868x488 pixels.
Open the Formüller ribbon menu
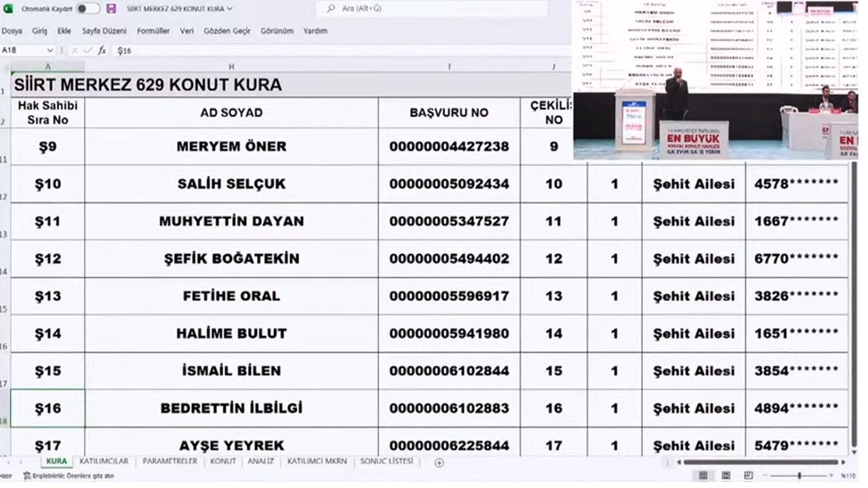(153, 30)
